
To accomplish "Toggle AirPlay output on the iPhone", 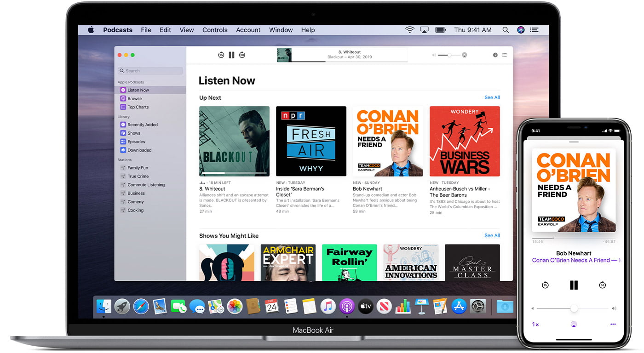I will click(x=573, y=324).
